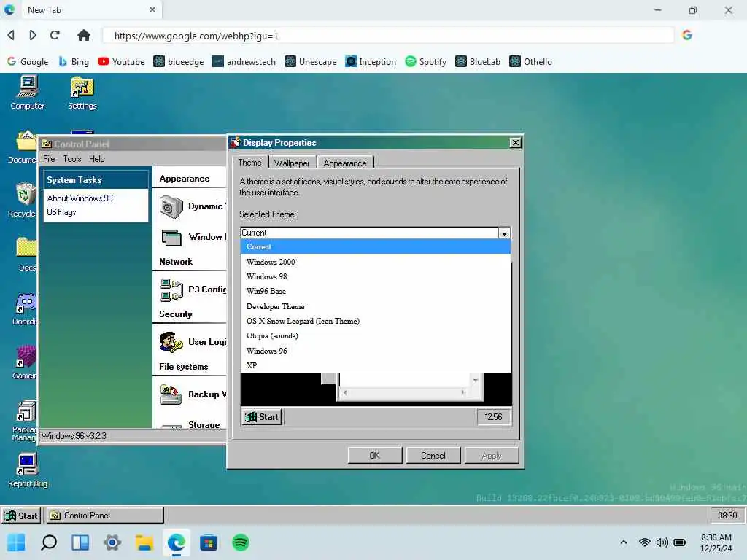Go forward with the browser forward arrow
The height and width of the screenshot is (560, 747).
point(32,35)
